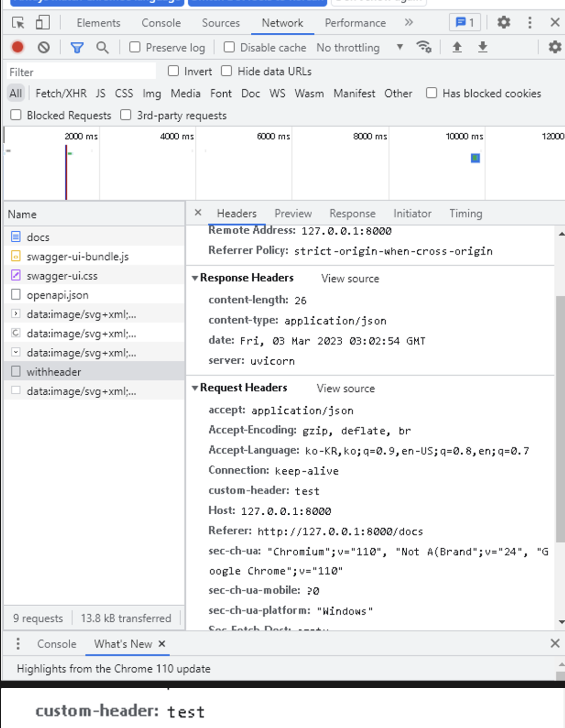
Task: Switch to the Console panel tab
Action: (161, 23)
